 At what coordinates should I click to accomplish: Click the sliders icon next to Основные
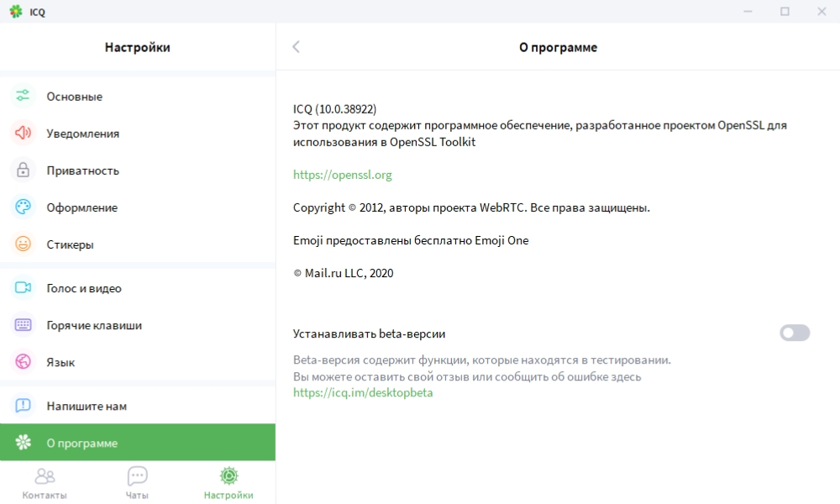point(23,96)
